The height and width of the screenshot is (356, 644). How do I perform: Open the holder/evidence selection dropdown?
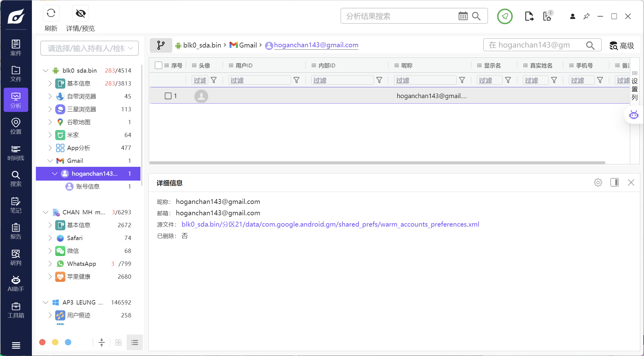[x=90, y=48]
